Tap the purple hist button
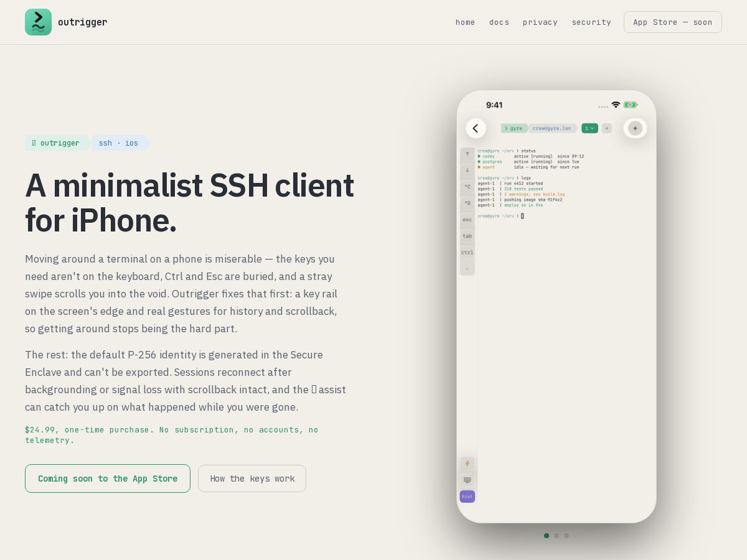Screen dimensions: 747x560 (467, 497)
